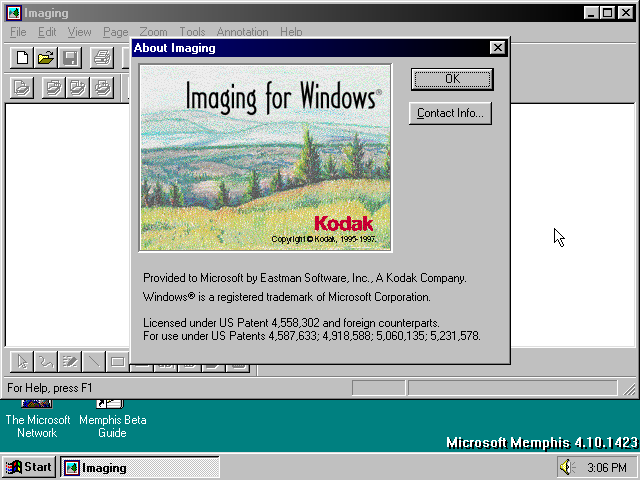
Task: Click the Eastman Software provider text line
Action: point(304,278)
